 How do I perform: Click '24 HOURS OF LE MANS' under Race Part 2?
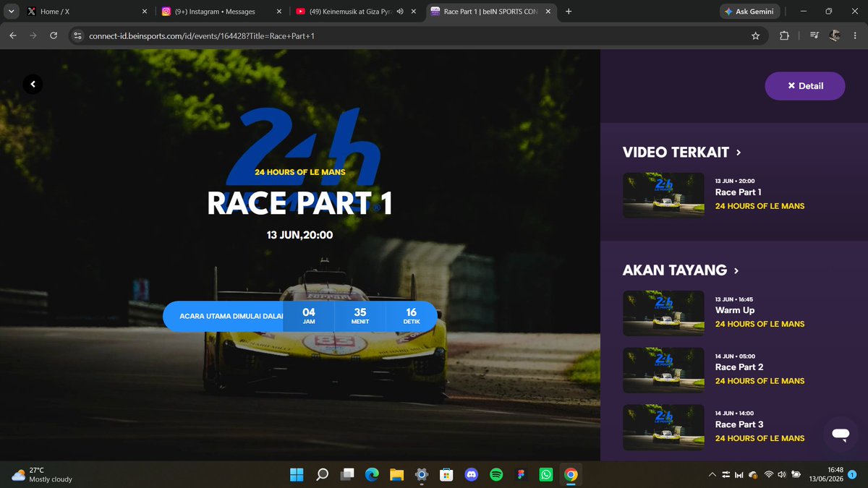tap(759, 381)
